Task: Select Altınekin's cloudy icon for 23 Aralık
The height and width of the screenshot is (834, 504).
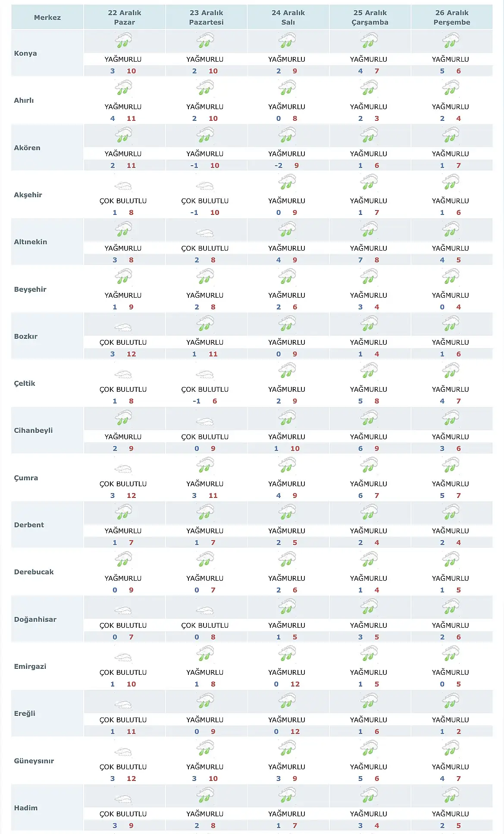Action: (x=205, y=233)
